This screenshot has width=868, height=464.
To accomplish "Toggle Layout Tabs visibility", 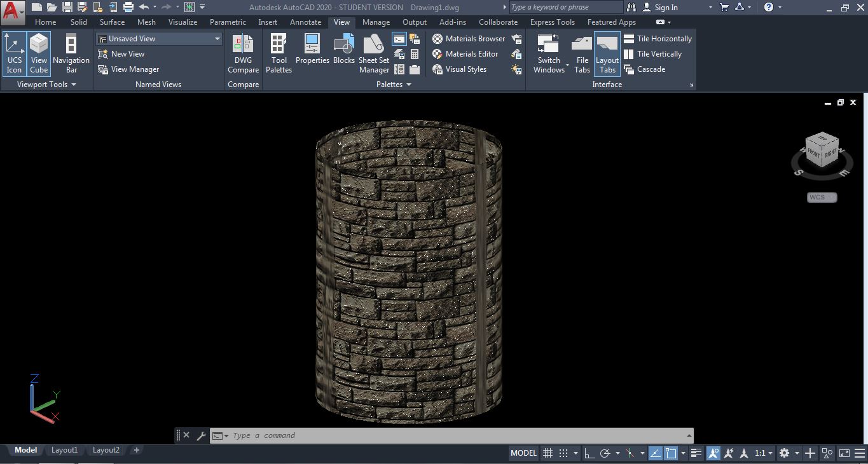I will (606, 53).
